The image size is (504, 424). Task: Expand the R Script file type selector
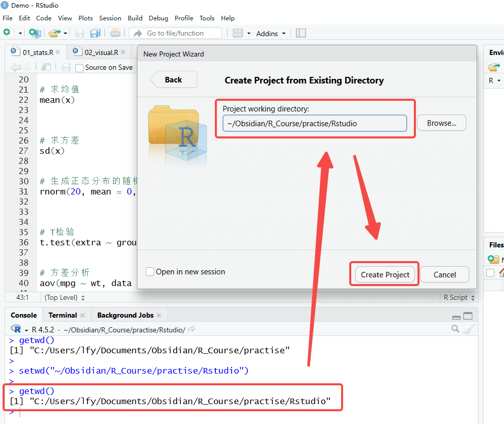(x=459, y=298)
